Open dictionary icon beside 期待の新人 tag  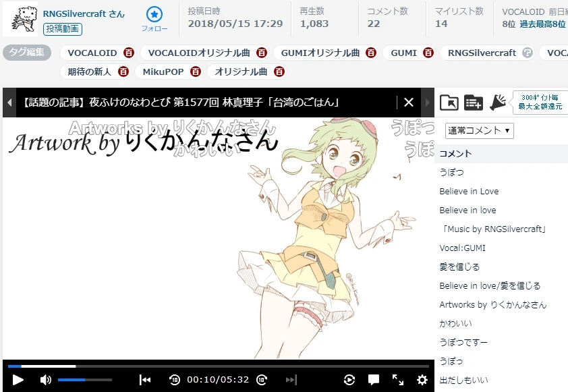123,72
